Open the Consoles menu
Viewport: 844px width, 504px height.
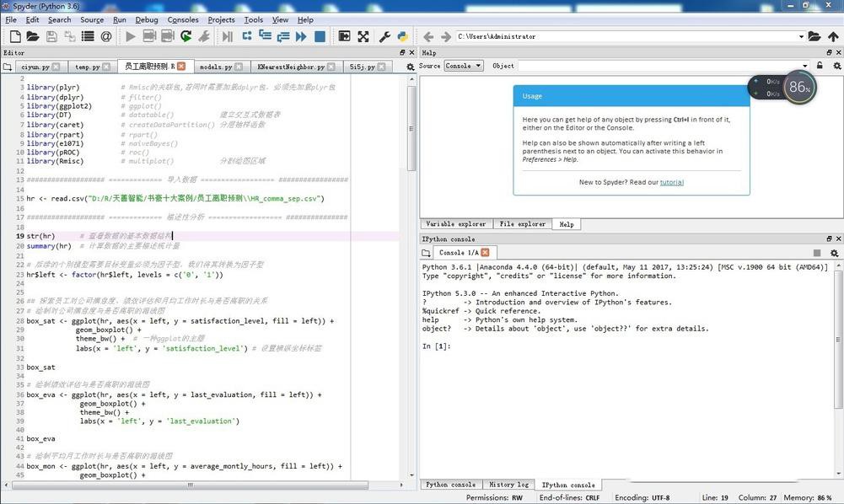point(183,19)
